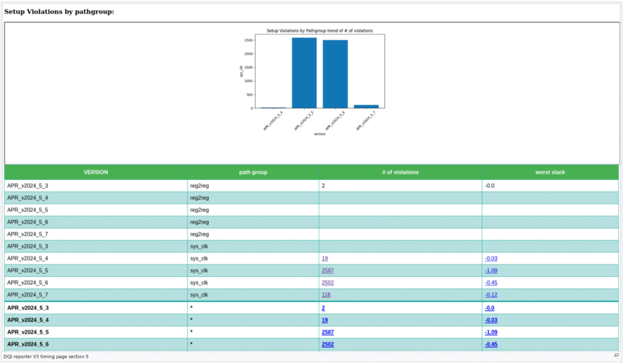
Task: Open the 118 violations sys_clk link
Action: [x=326, y=295]
